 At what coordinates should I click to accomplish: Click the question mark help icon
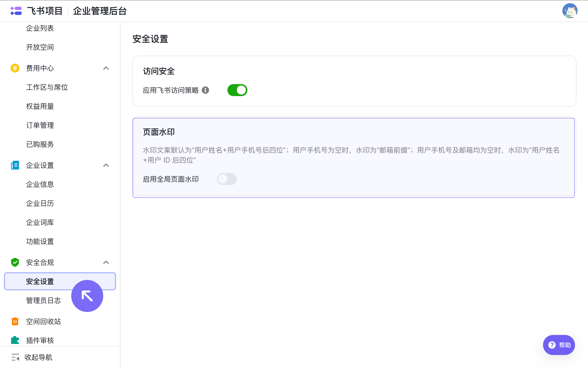pos(552,345)
